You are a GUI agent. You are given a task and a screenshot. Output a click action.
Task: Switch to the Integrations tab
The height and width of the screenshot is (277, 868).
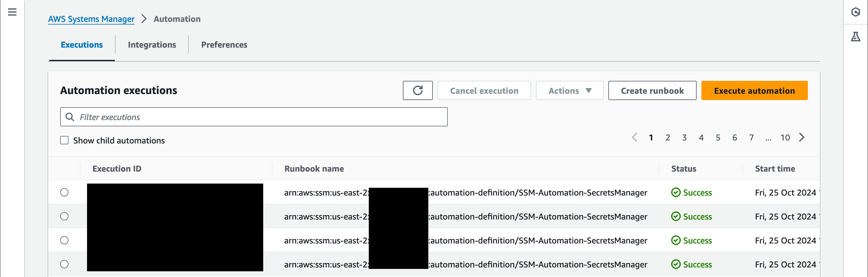coord(152,45)
